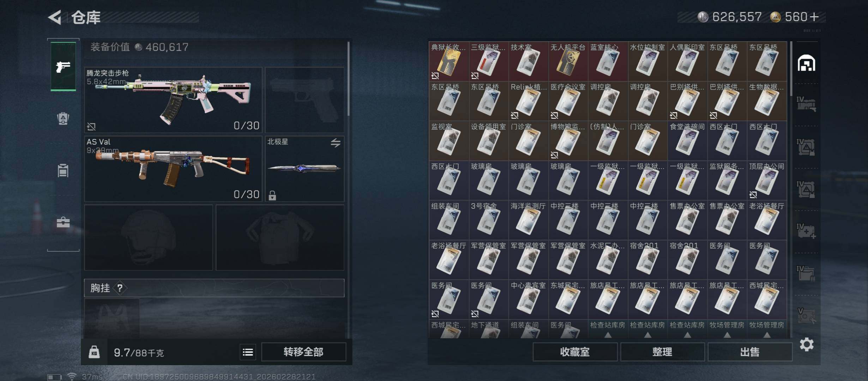
Task: Open the IV weapon case storage
Action: (x=806, y=105)
